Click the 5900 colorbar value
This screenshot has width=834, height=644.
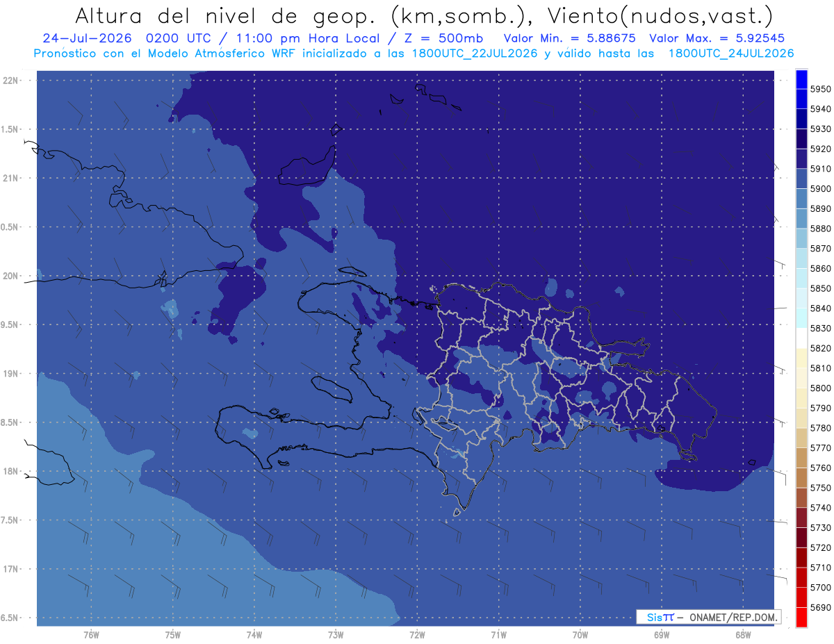point(819,188)
